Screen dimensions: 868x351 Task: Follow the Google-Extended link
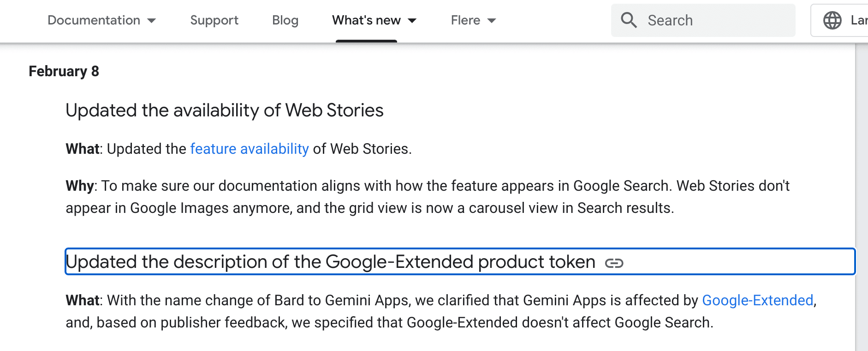coord(758,300)
